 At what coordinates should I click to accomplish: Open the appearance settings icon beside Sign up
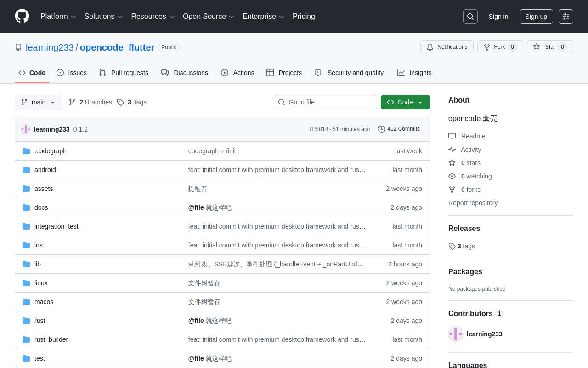[566, 17]
